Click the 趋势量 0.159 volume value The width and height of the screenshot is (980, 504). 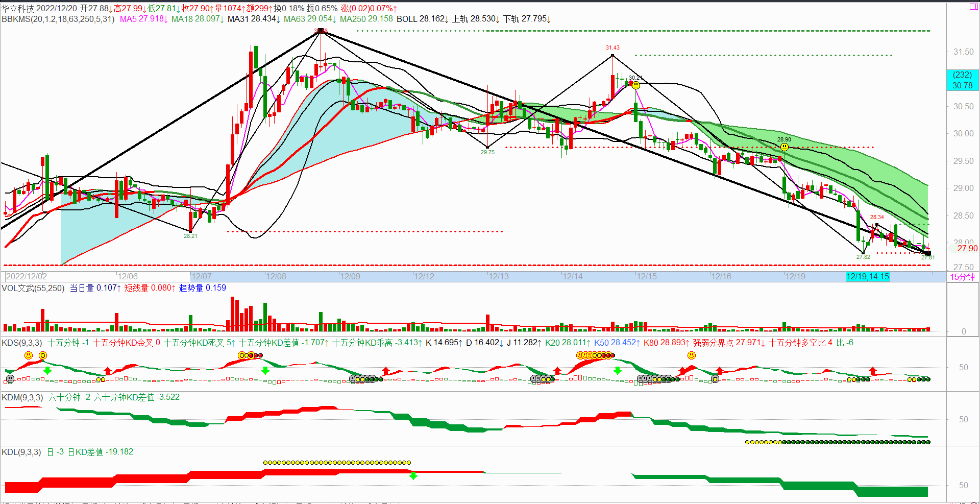coord(202,288)
